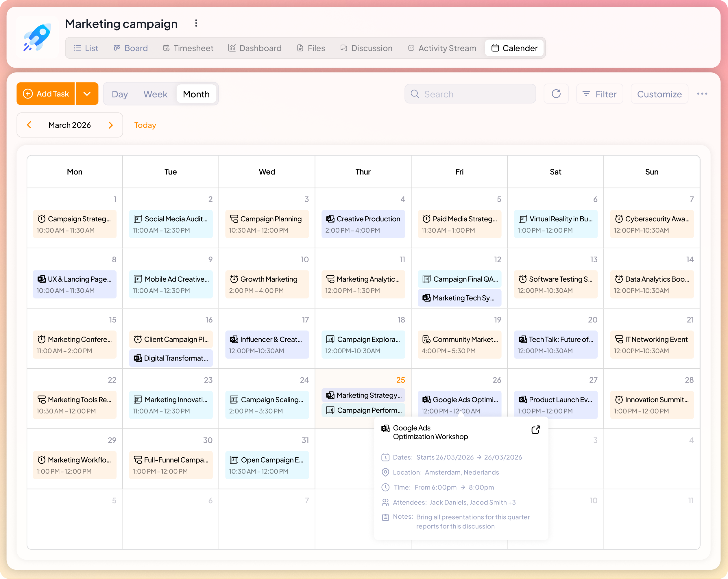
Task: Click the Outlook icon in the popup title
Action: click(x=385, y=428)
